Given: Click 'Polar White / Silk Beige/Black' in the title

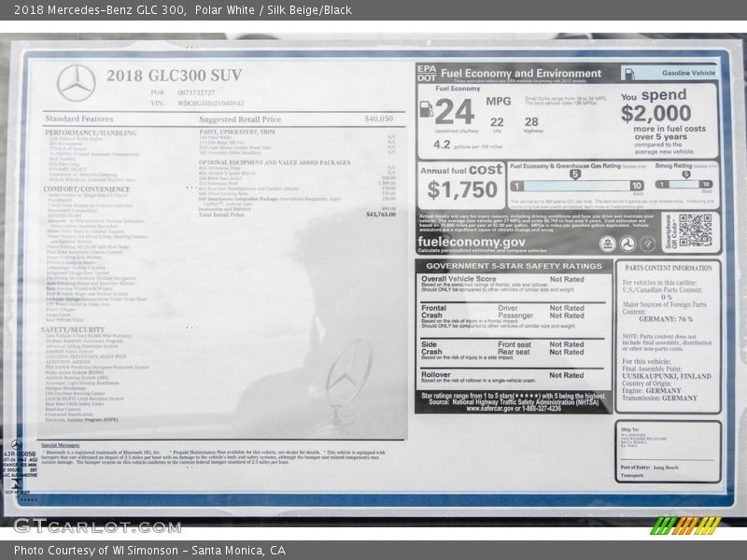Looking at the screenshot, I should (274, 9).
